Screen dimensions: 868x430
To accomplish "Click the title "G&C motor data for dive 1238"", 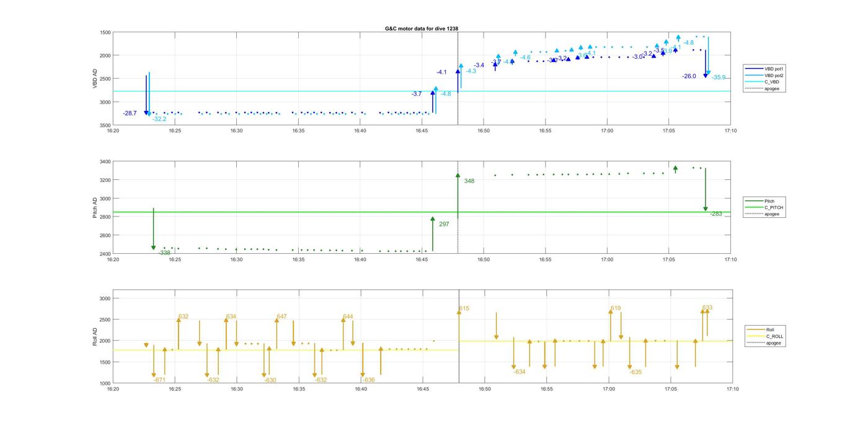I will click(421, 29).
